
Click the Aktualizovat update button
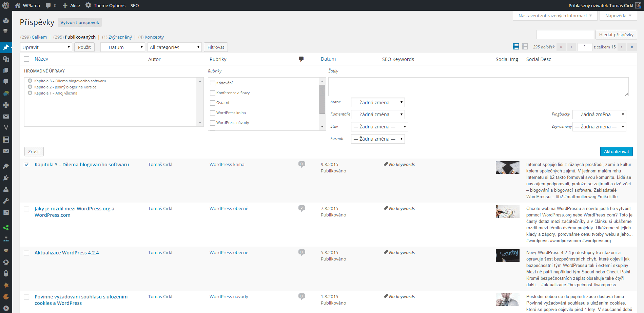[x=616, y=151]
